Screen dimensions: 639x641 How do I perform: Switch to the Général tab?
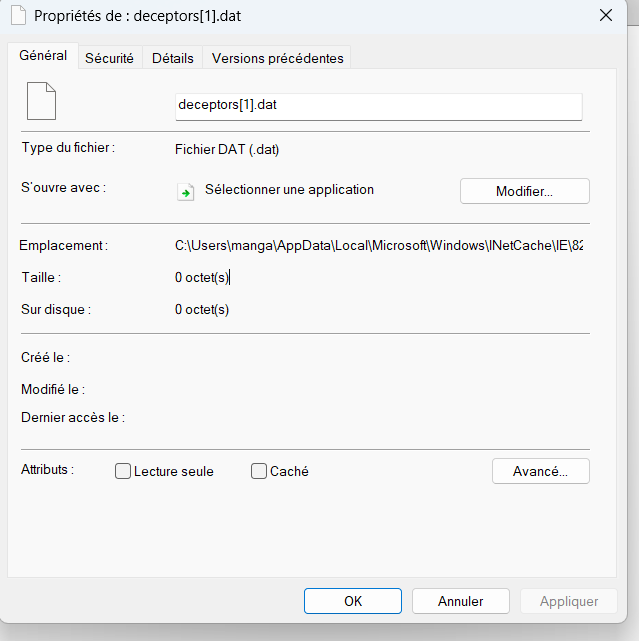[43, 56]
